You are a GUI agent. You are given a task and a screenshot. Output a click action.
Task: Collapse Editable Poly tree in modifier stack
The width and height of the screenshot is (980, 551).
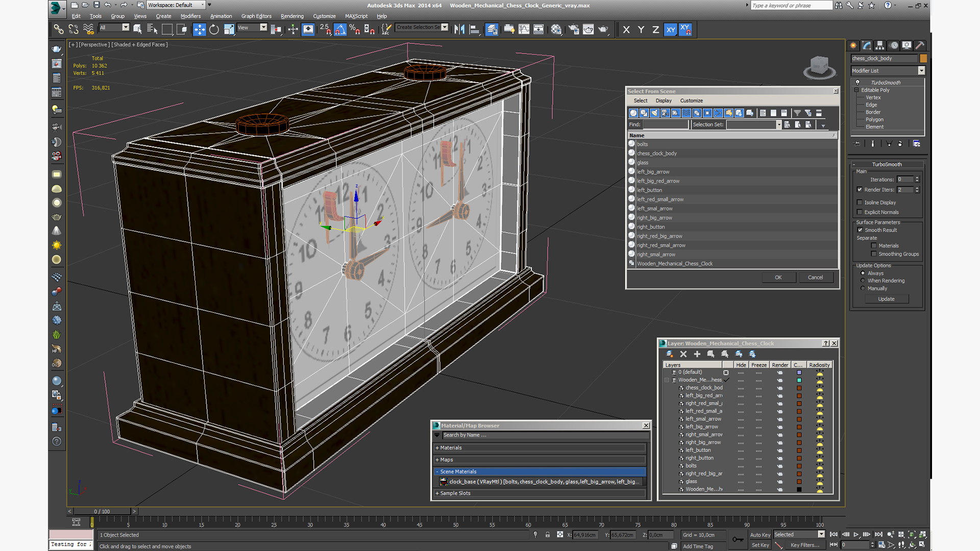856,90
